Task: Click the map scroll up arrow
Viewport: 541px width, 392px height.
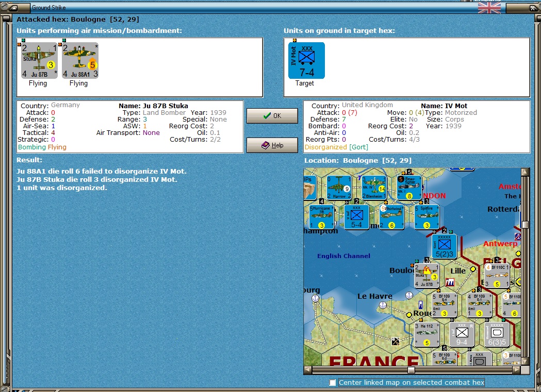Action: tap(525, 172)
